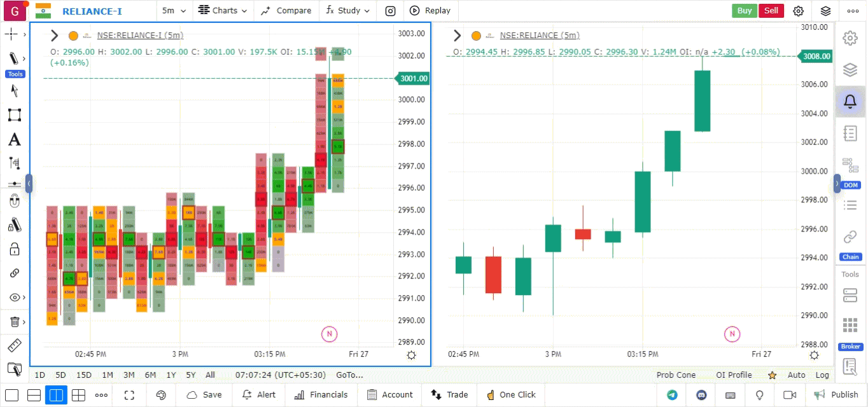The width and height of the screenshot is (868, 407).
Task: Click the GoTo date field
Action: point(349,375)
